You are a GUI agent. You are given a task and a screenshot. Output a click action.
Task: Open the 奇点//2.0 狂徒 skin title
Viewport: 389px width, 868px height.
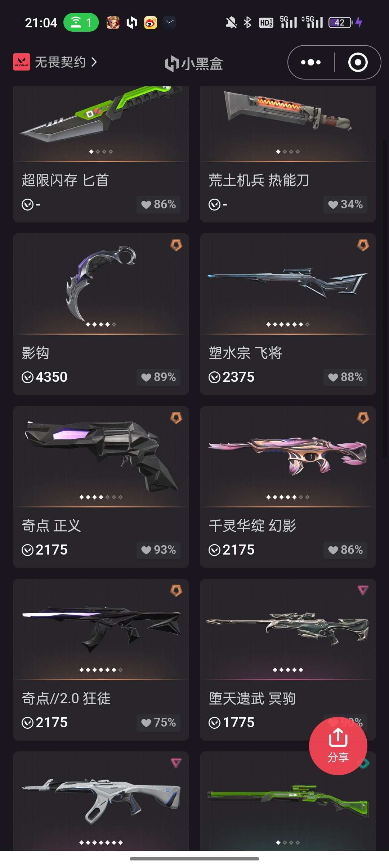(x=66, y=698)
